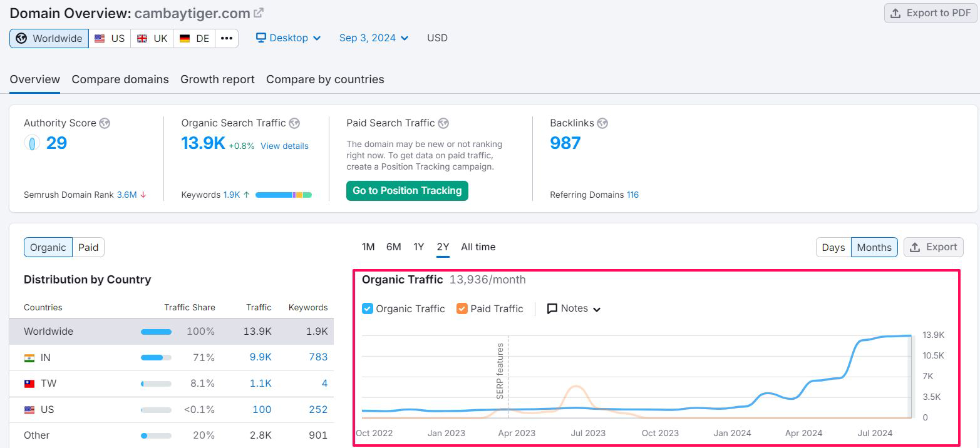Click the Backlinks 987 value
The image size is (980, 448).
click(565, 143)
